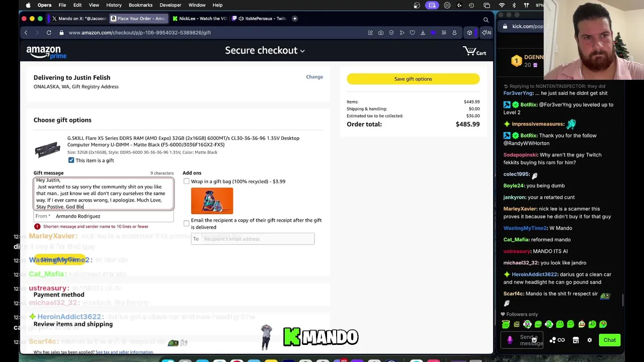Open the File menu

62,5
